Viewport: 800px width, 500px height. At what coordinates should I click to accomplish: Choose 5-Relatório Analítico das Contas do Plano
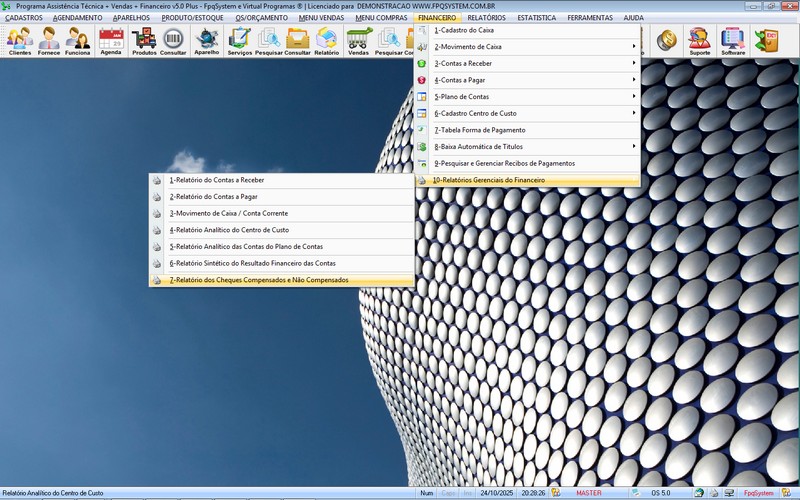click(x=282, y=246)
